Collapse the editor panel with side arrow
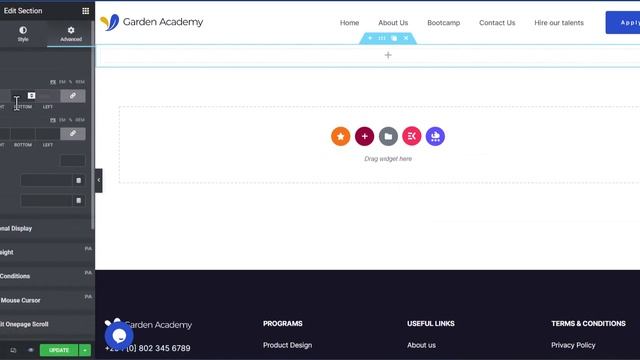Viewport: 640px width, 360px height. pos(98,180)
